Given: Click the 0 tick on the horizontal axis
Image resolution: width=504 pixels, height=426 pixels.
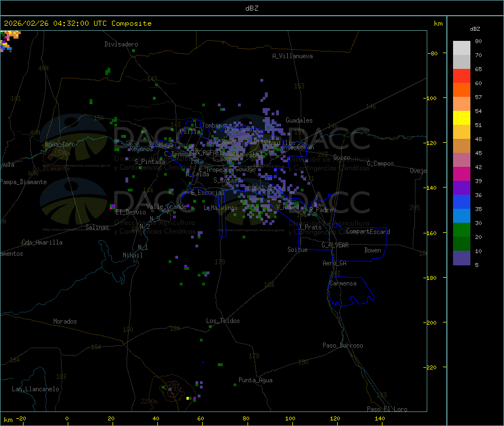Looking at the screenshot, I should point(67,418).
